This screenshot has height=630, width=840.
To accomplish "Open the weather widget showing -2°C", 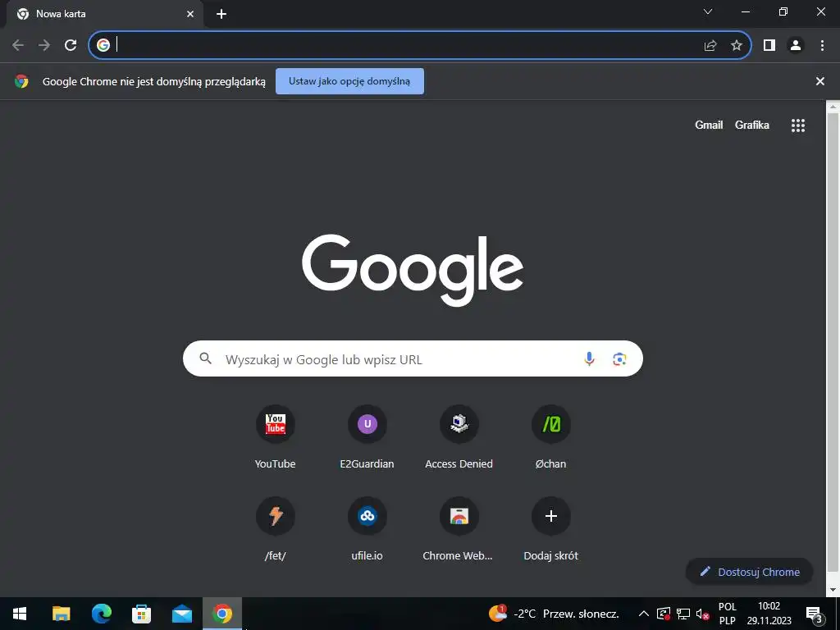I will point(554,614).
